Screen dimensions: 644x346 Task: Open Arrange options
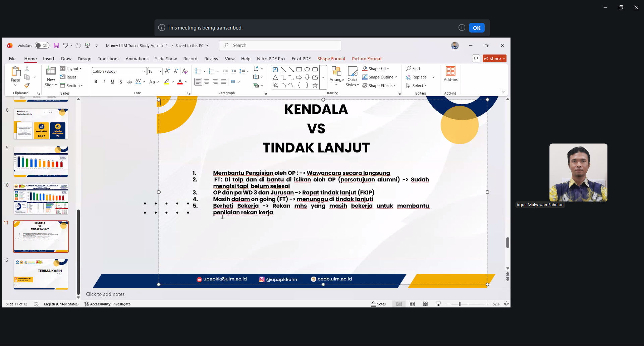coord(336,76)
